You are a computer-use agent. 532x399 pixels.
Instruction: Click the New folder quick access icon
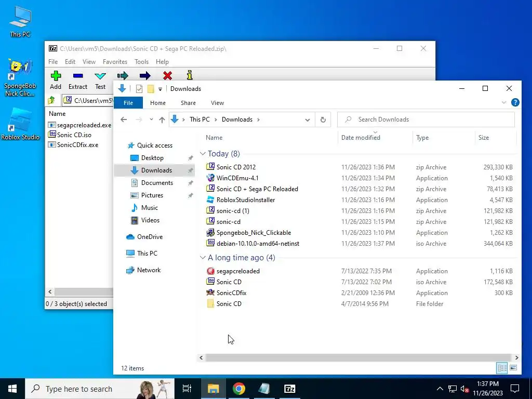pos(151,89)
